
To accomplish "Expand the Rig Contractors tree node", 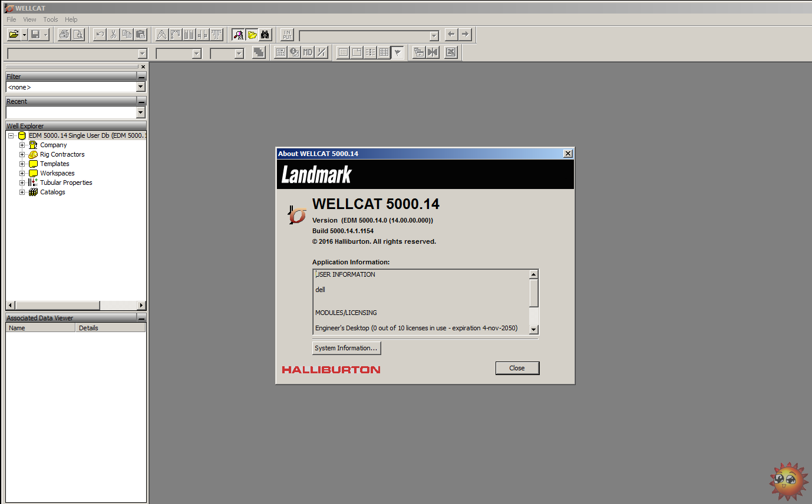I will click(22, 154).
